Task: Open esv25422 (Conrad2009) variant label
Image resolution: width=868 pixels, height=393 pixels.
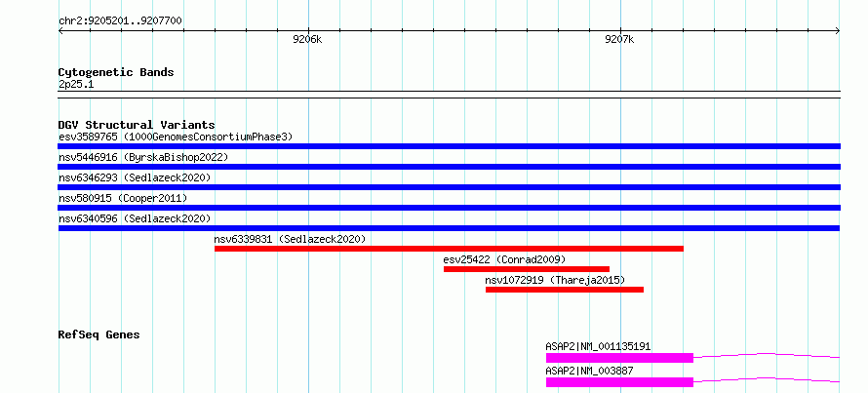Action: pyautogui.click(x=504, y=259)
